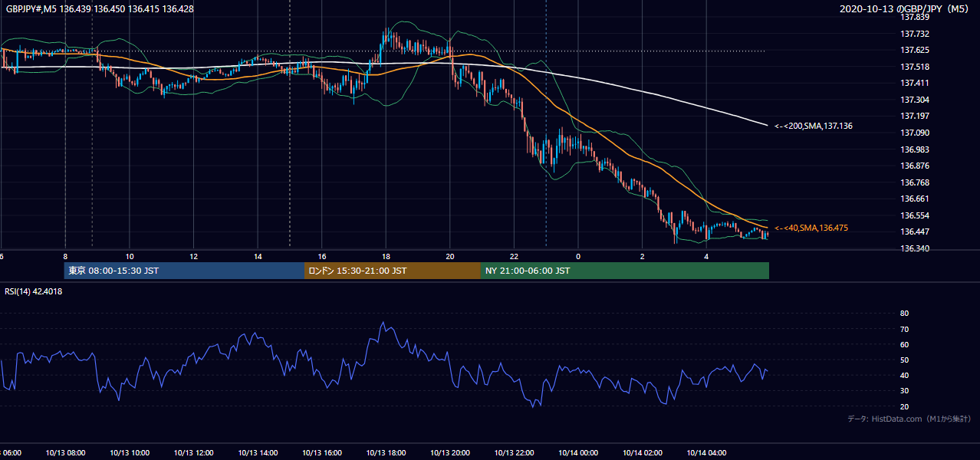Image resolution: width=980 pixels, height=460 pixels.
Task: Click the RSI scale value 80
Action: coord(904,314)
